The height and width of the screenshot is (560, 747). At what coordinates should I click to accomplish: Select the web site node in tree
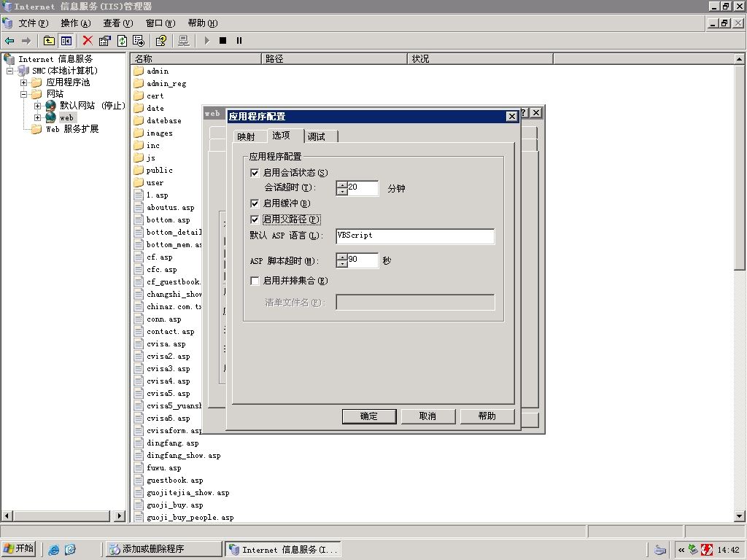(x=66, y=117)
